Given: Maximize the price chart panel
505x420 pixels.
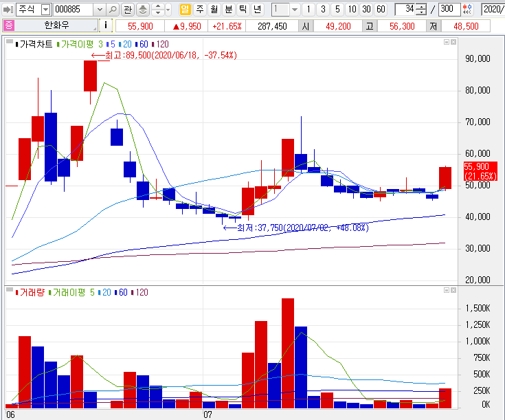Looking at the screenshot, I should point(447,42).
